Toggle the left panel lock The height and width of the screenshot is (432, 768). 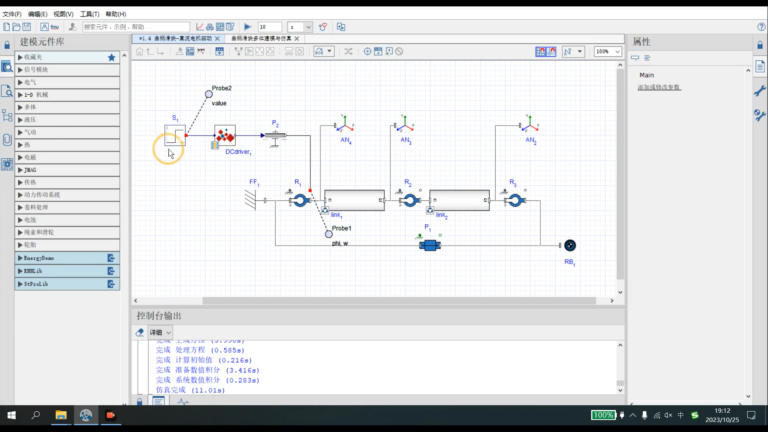tap(7, 46)
